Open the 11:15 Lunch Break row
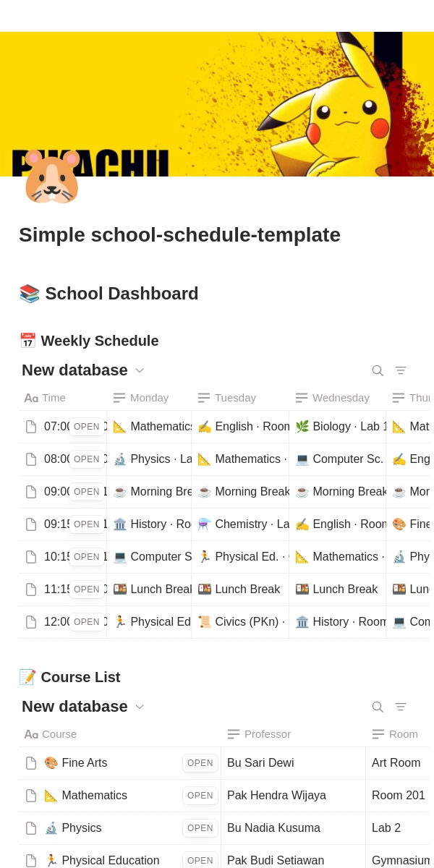 (87, 590)
